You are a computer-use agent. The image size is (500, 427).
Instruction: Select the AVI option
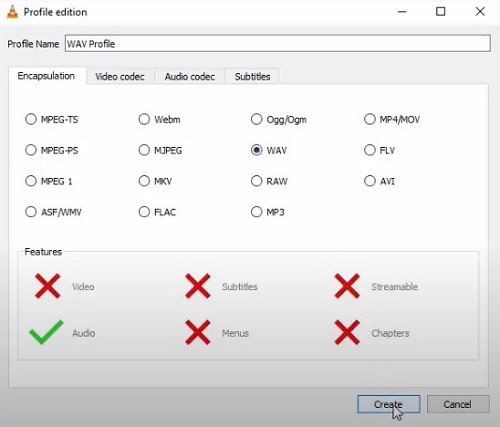click(x=370, y=181)
